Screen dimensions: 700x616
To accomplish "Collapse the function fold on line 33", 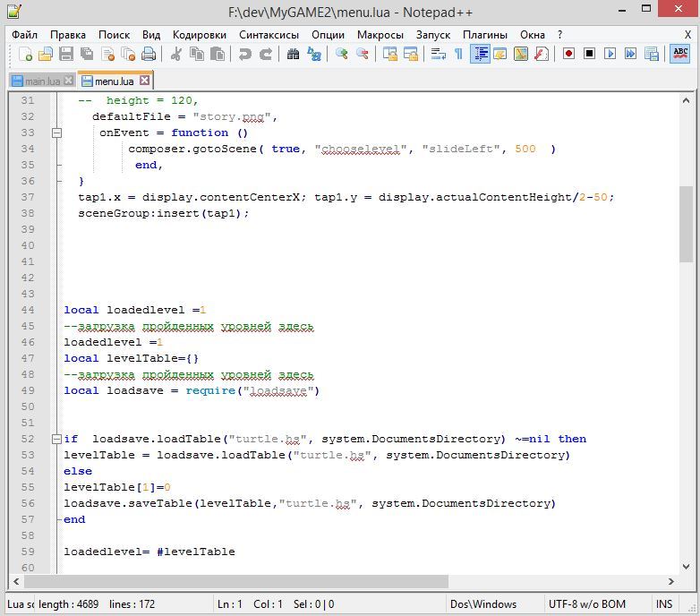I will 56,133.
